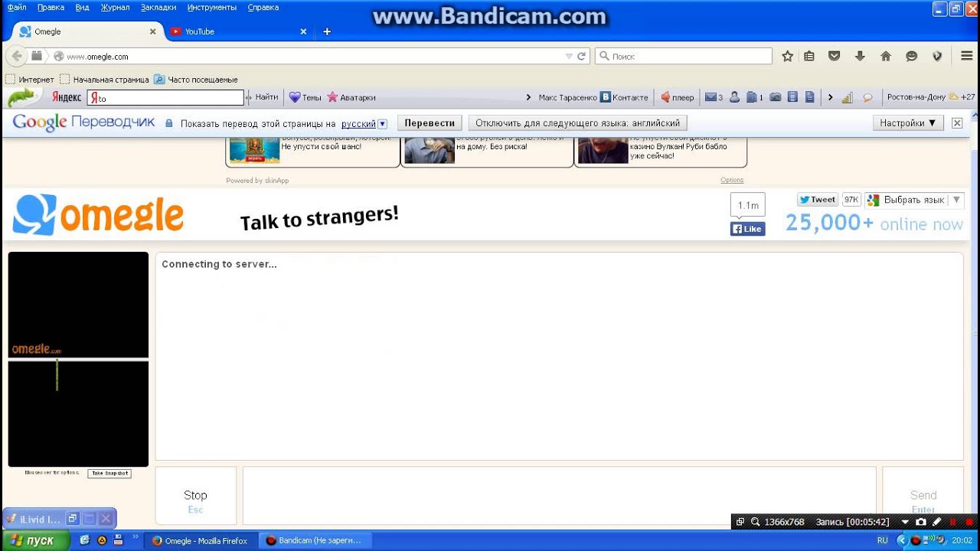The image size is (980, 551).
Task: Click Найти button on Yandex bar
Action: [266, 97]
